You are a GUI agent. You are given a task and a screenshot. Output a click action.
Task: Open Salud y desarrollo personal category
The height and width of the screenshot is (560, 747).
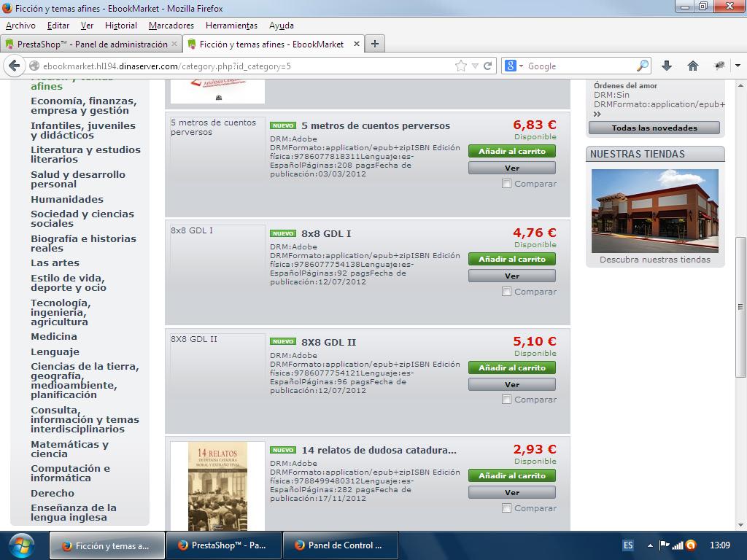pos(77,179)
